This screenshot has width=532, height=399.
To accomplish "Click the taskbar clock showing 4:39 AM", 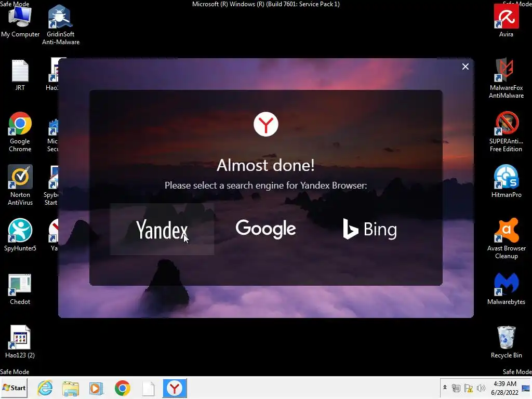I will pos(504,388).
